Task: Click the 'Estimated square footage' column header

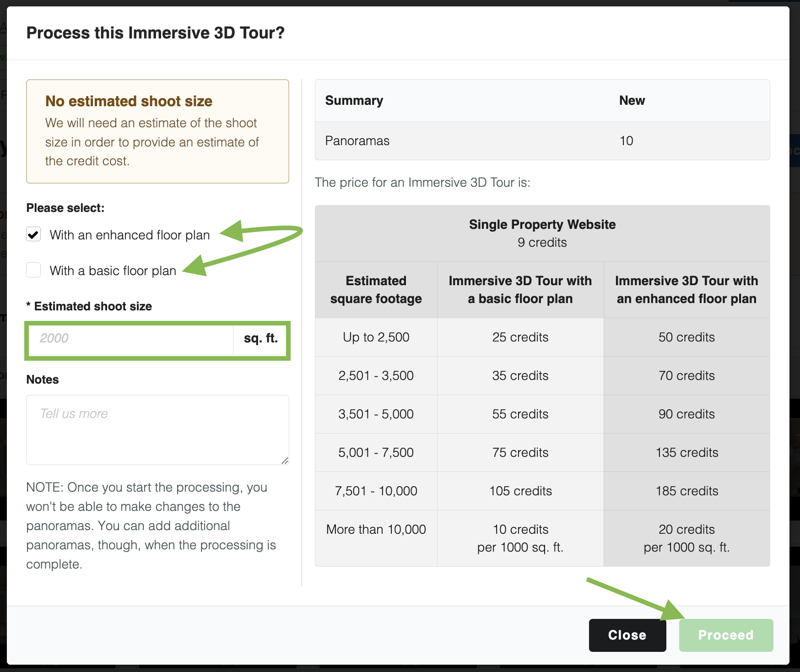Action: 376,290
